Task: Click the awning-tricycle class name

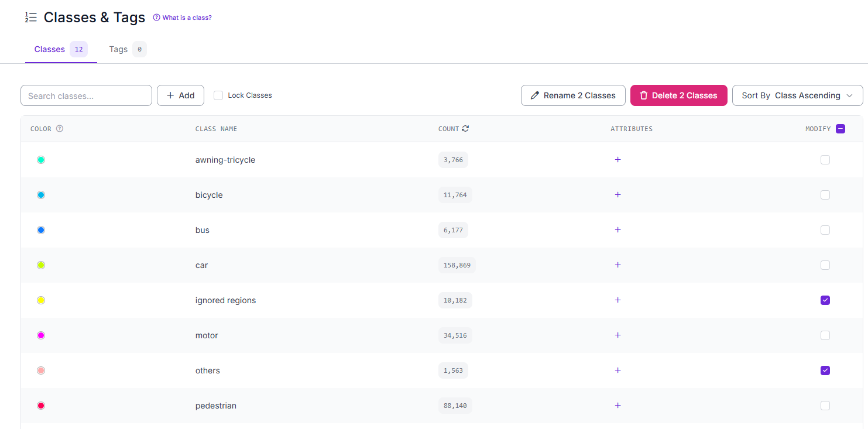Action: tap(225, 160)
